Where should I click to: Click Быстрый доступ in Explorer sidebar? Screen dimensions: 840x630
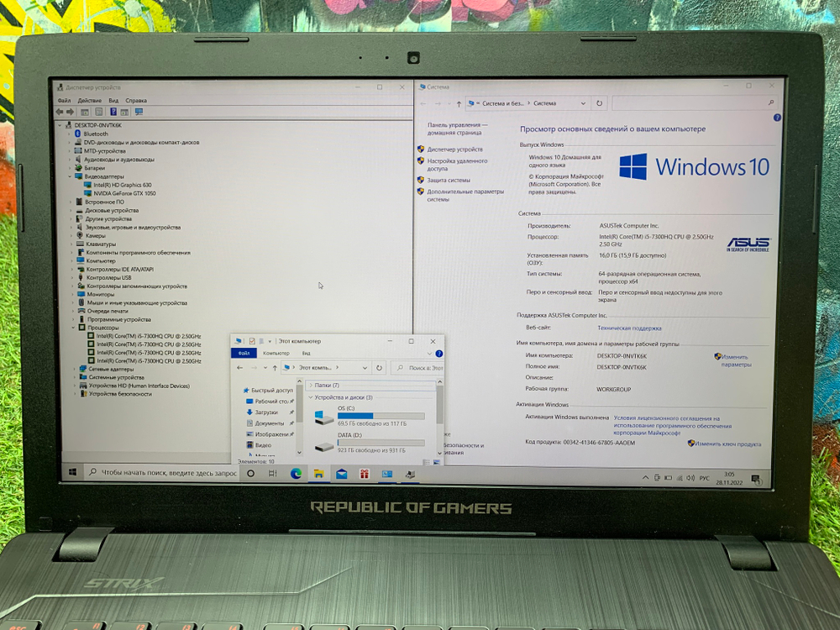point(271,391)
